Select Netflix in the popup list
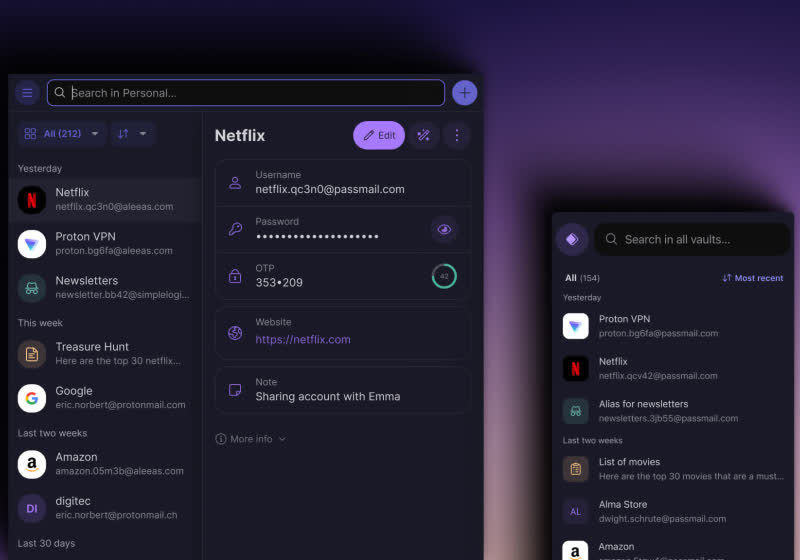The image size is (800, 560). pos(673,368)
